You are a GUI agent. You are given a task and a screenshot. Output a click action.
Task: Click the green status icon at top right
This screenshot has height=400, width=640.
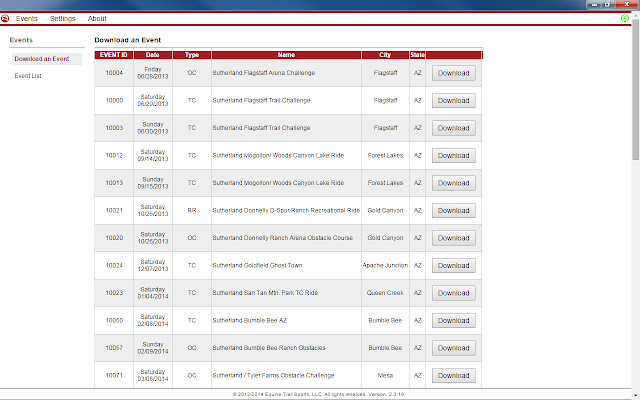tap(625, 18)
